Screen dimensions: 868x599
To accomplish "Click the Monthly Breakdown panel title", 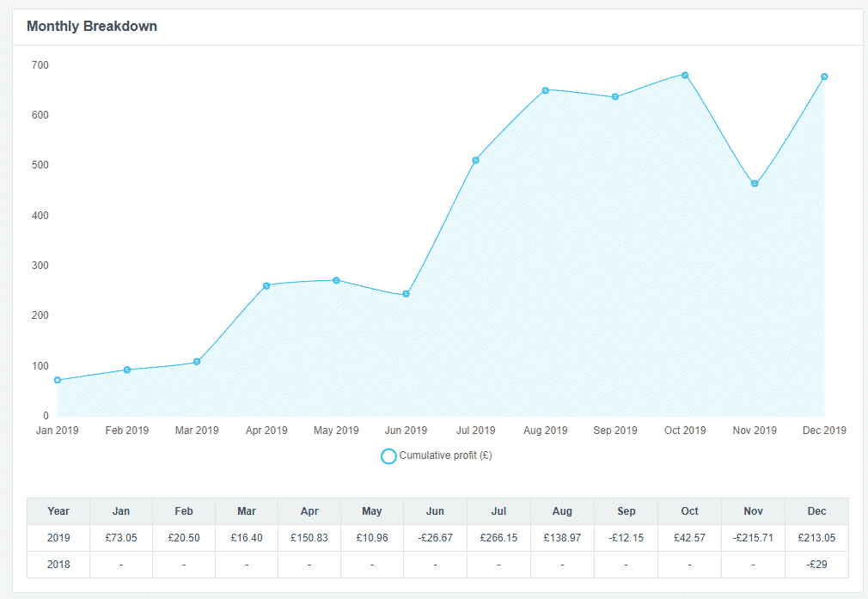I will point(92,27).
